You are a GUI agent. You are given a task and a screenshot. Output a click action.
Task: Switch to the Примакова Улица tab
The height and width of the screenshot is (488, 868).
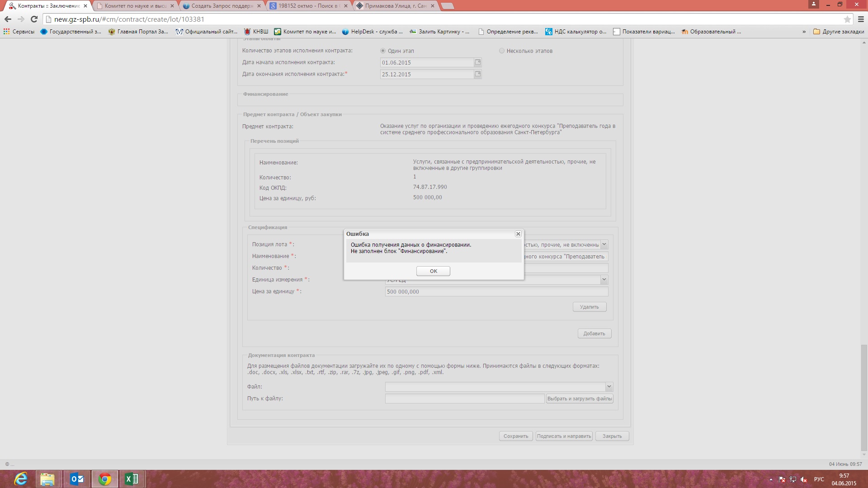pos(395,6)
